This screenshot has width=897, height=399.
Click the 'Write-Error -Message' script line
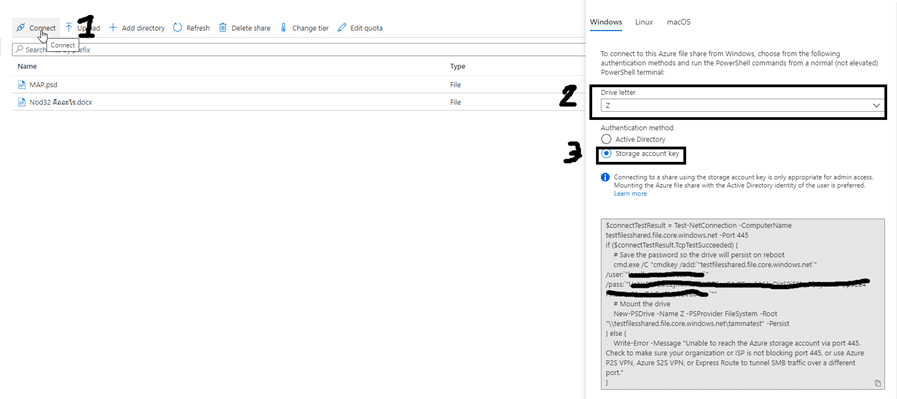click(x=737, y=343)
